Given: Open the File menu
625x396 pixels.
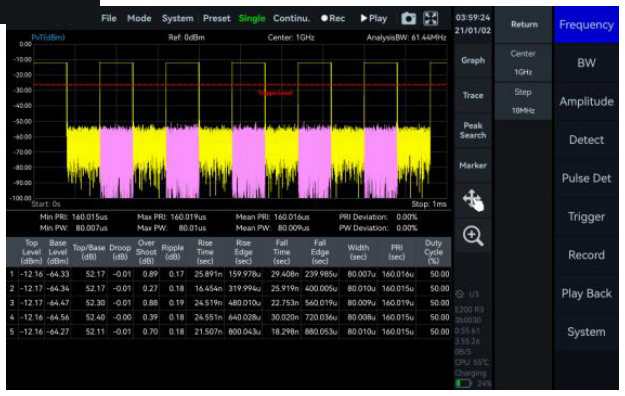Looking at the screenshot, I should tap(108, 18).
